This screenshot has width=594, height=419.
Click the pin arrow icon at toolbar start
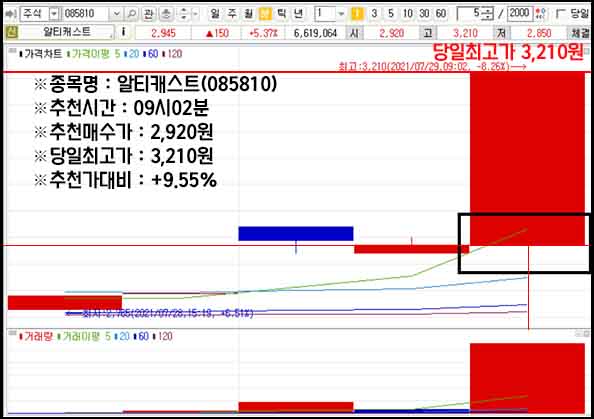[x=10, y=14]
